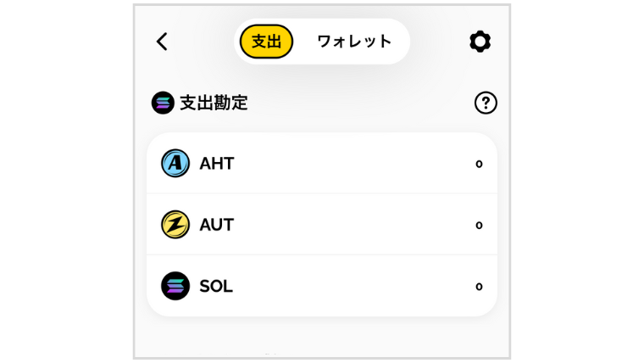Open settings via the gear icon
The width and height of the screenshot is (644, 363).
(x=480, y=42)
